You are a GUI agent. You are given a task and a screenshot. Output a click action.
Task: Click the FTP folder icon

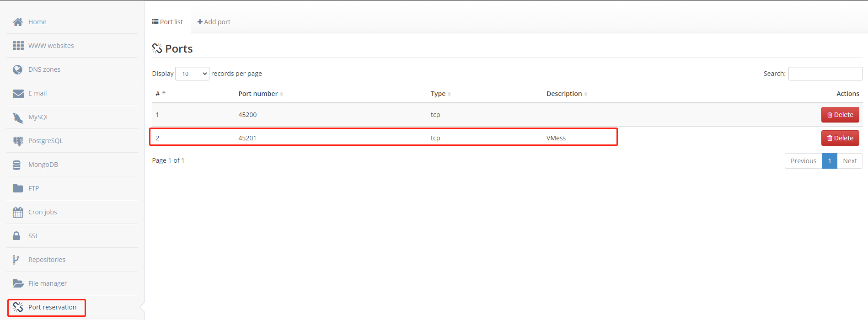18,188
